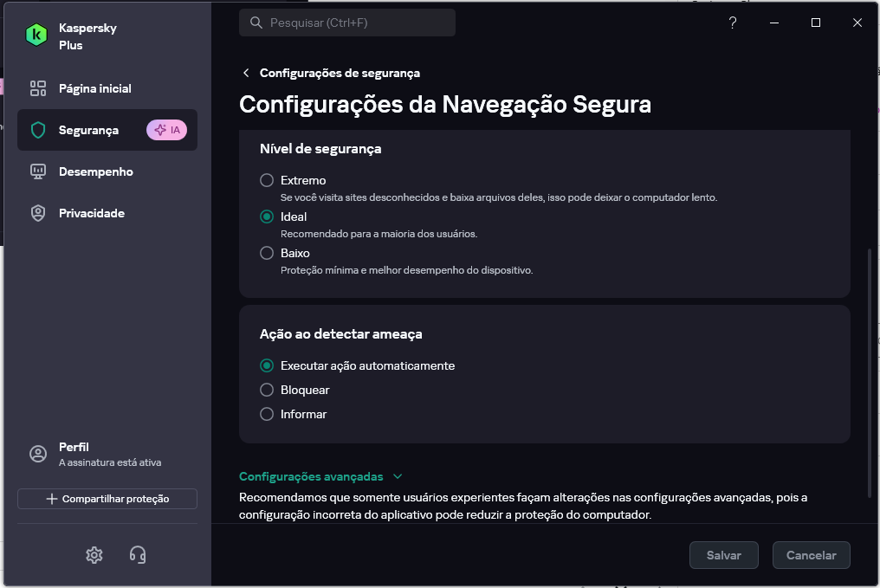Click the IA badge next to Segurança
The height and width of the screenshot is (588, 880).
166,131
